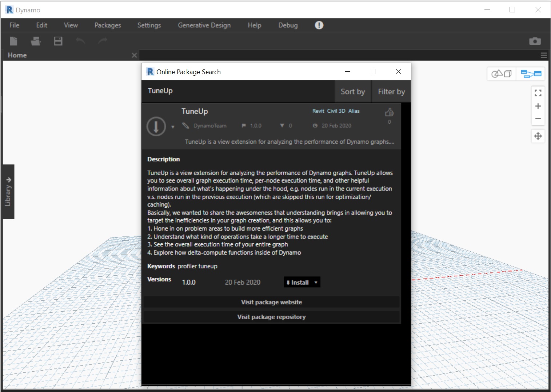Open the View menu
Image resolution: width=551 pixels, height=392 pixels.
(x=71, y=25)
